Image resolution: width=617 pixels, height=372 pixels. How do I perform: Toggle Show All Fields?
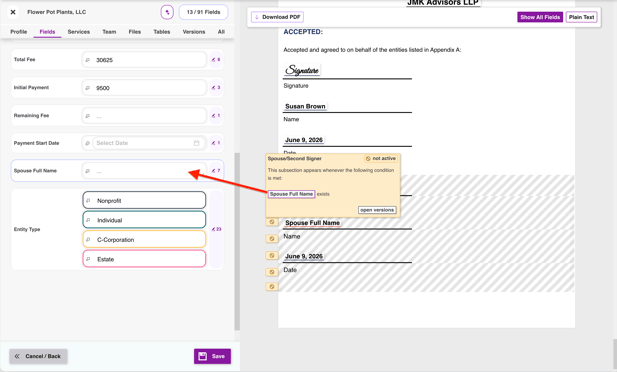(540, 17)
